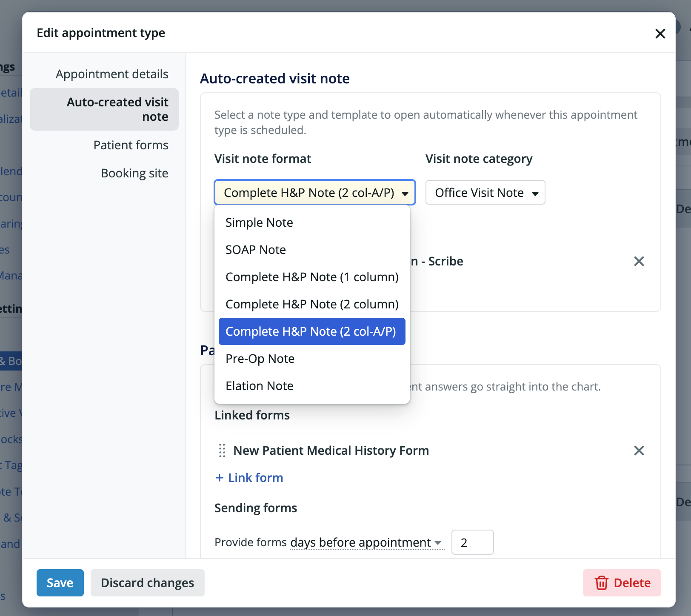
Task: Go to Appointment details section
Action: 104,74
